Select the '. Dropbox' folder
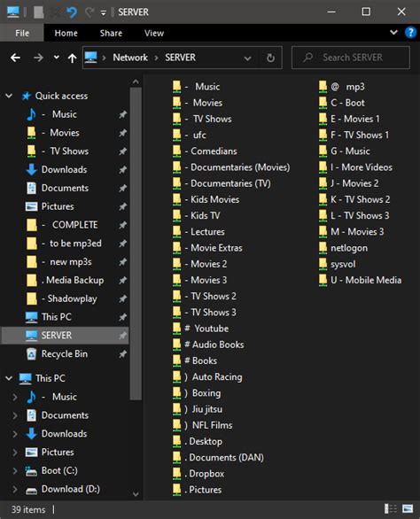This screenshot has height=519, width=420. coord(198,474)
